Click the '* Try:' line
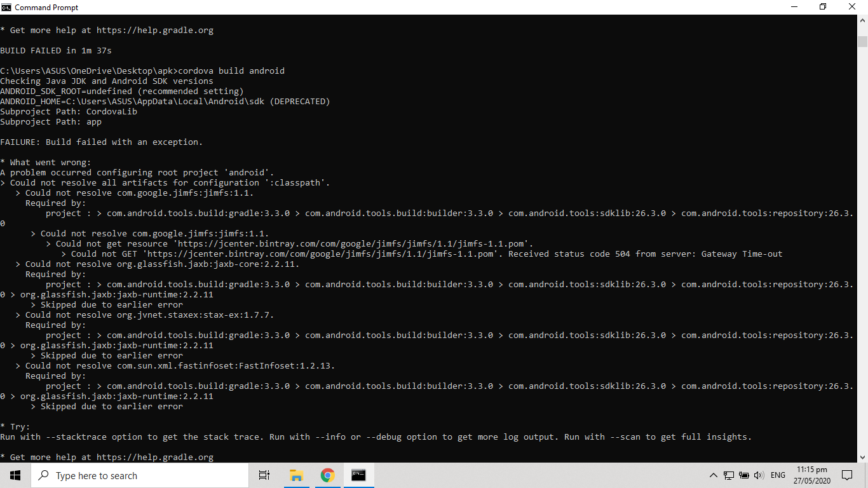 point(15,426)
